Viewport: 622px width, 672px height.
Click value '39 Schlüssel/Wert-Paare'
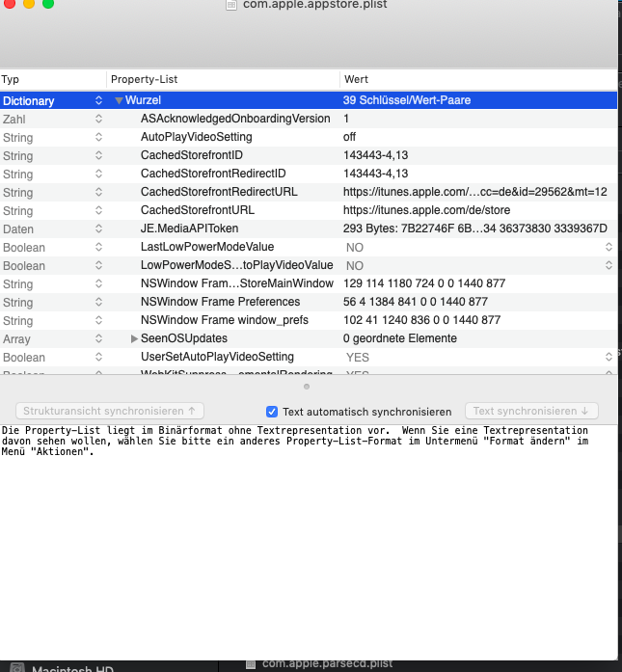pyautogui.click(x=407, y=100)
